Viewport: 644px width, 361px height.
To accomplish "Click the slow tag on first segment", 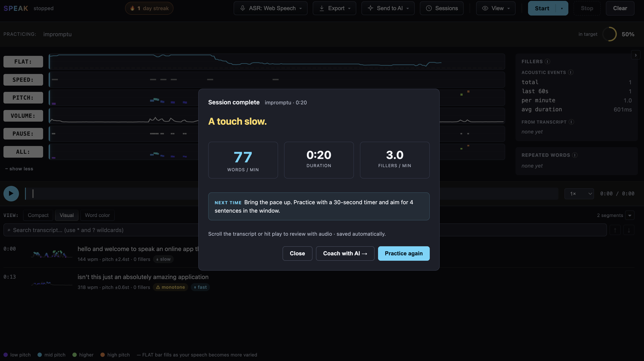I will tap(163, 259).
